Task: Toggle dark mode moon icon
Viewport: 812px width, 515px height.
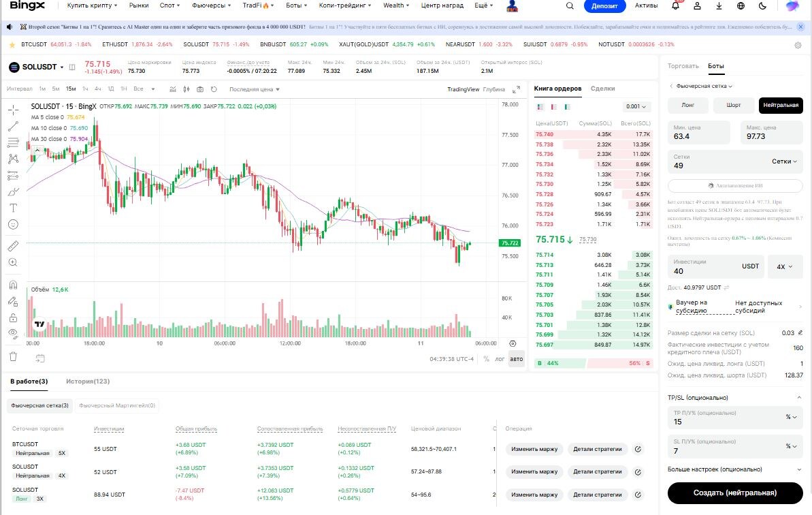Action: pos(763,5)
